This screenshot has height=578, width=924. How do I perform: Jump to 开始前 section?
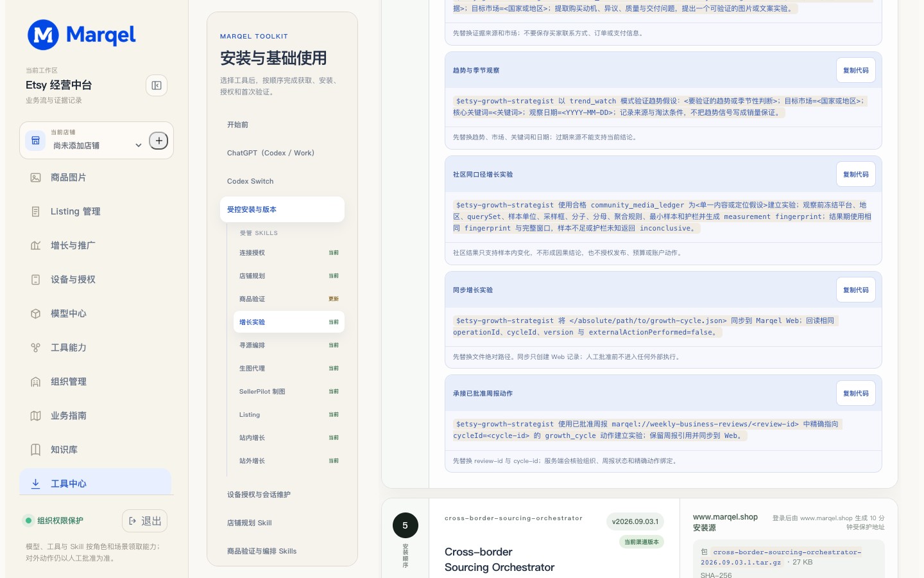282,125
